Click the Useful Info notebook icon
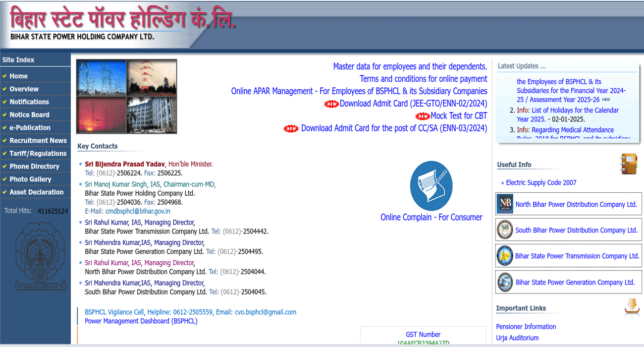This screenshot has height=347, width=644. click(x=628, y=164)
